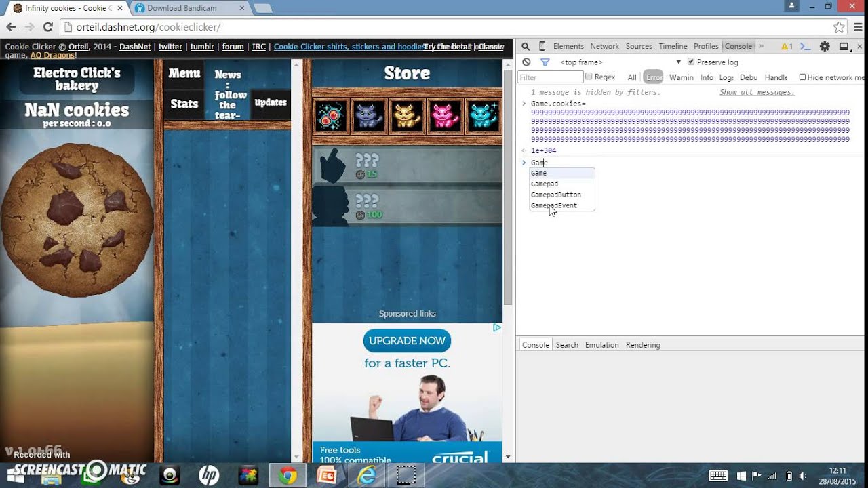
Task: Choose Gamepad from autocomplete suggestions
Action: [562, 184]
